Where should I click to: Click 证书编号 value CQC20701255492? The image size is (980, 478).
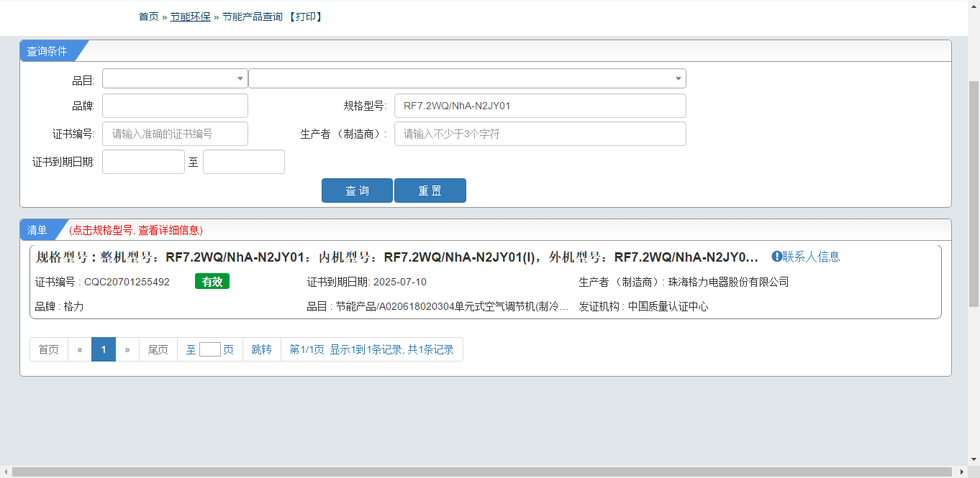127,282
